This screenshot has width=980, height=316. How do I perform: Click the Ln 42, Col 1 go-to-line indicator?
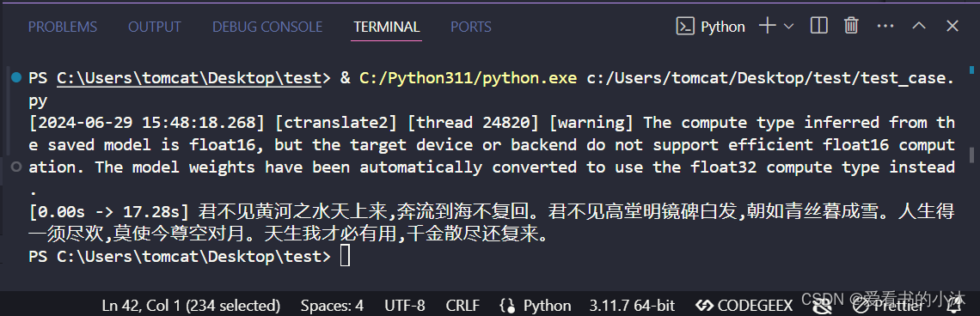coord(191,306)
